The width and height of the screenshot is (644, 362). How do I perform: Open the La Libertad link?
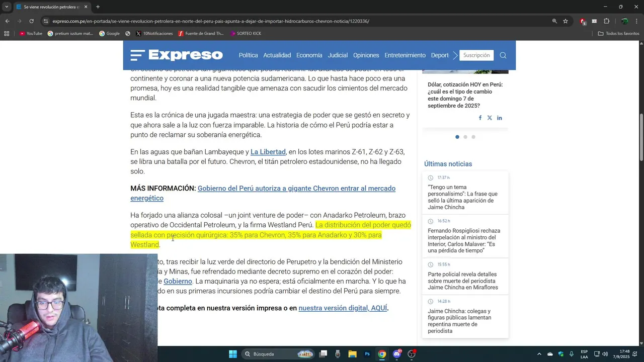268,152
